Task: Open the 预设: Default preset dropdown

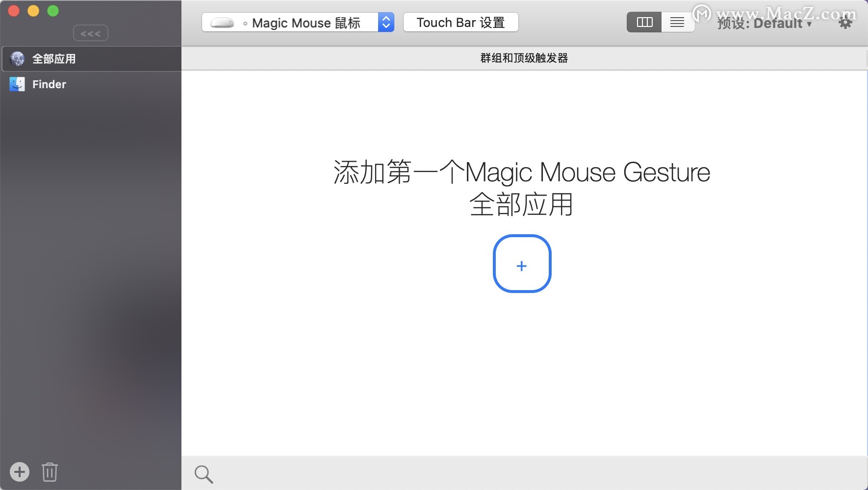Action: [765, 23]
